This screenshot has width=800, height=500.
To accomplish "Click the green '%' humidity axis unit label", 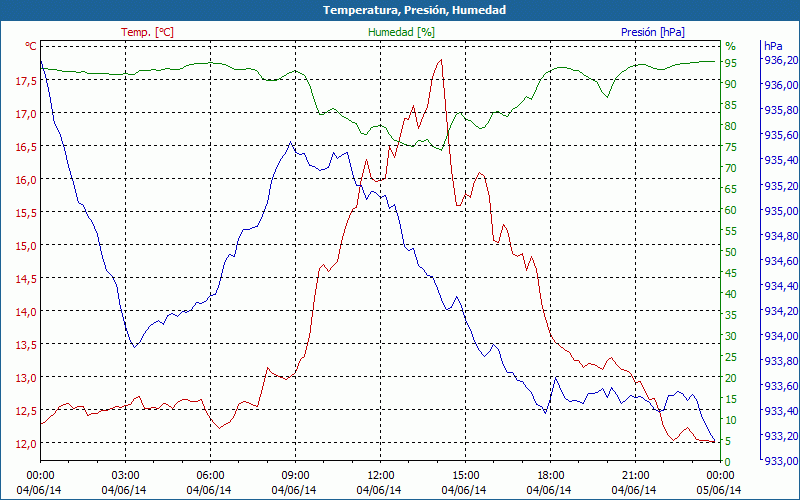I will click(x=731, y=46).
